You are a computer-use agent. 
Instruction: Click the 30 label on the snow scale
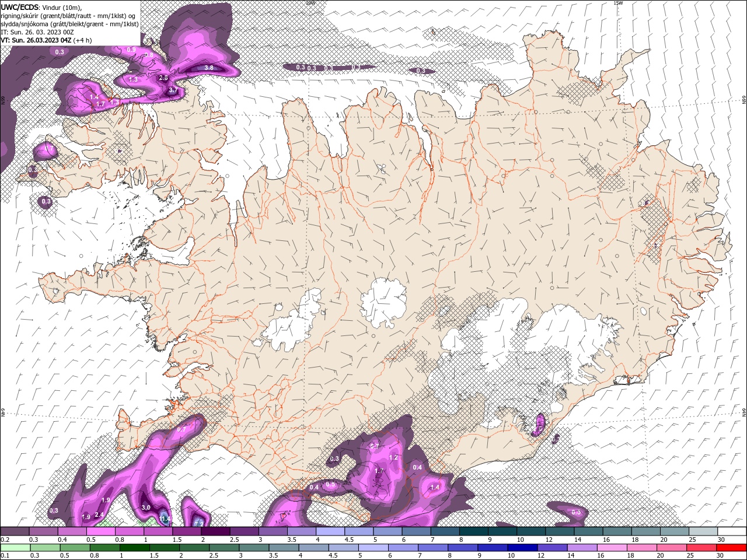[721, 540]
